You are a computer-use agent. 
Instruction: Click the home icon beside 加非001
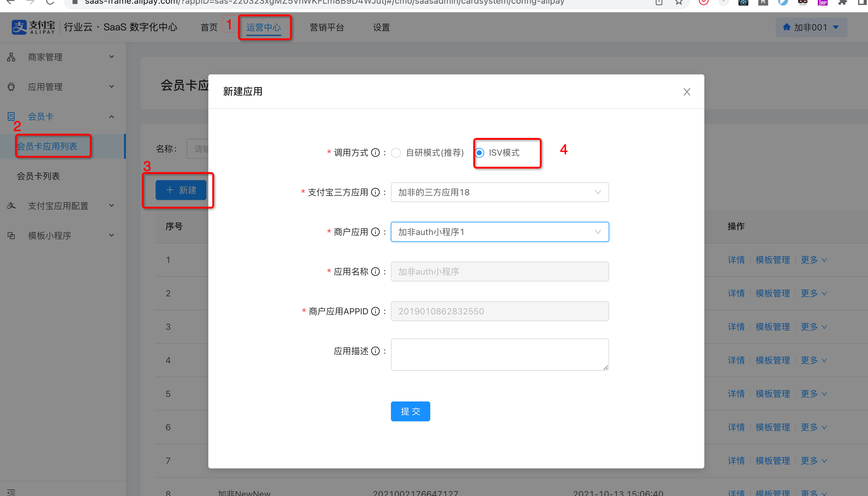click(787, 27)
